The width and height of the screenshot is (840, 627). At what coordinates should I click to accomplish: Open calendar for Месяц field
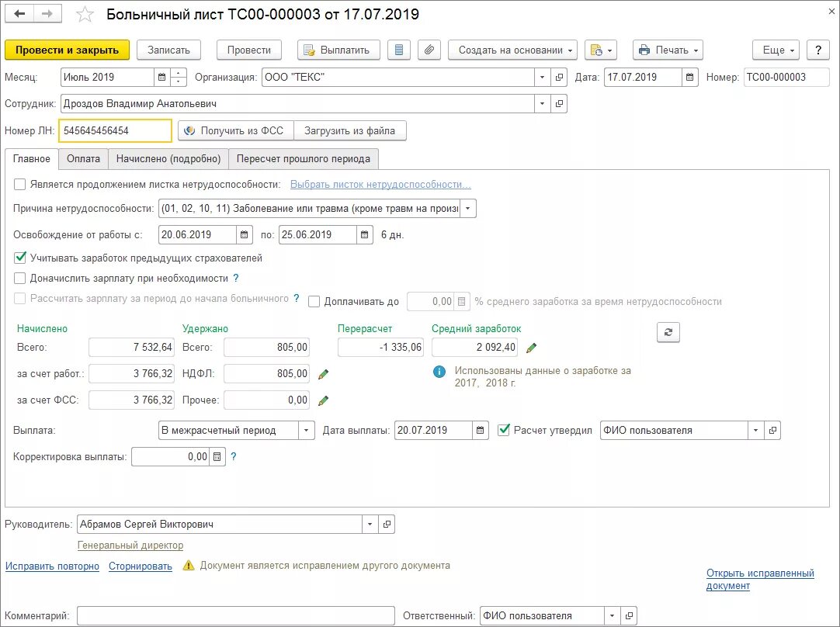pos(161,77)
